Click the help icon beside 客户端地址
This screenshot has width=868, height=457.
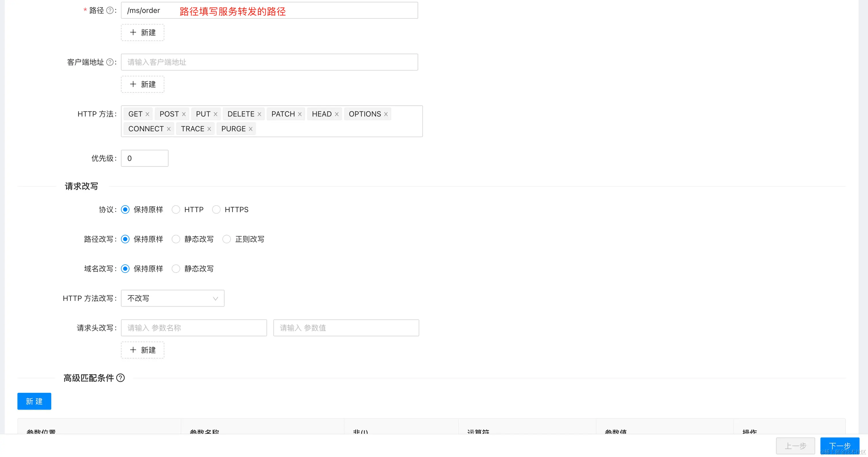tap(110, 62)
